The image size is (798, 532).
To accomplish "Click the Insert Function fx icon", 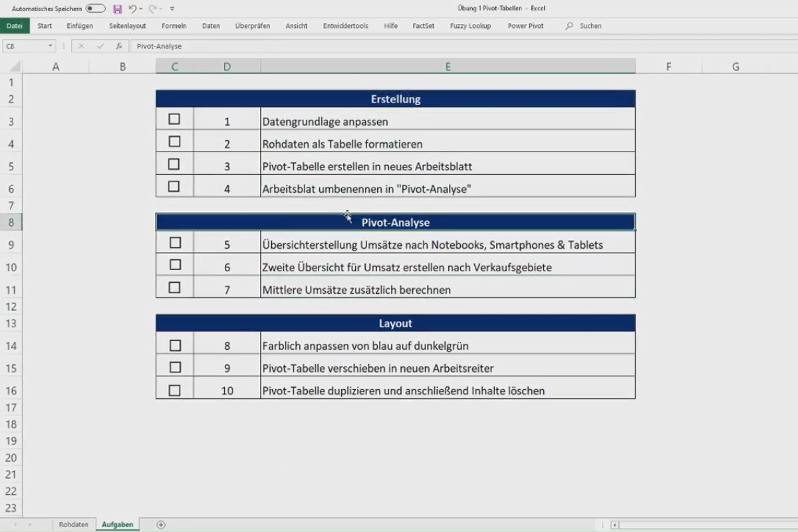I will (119, 47).
